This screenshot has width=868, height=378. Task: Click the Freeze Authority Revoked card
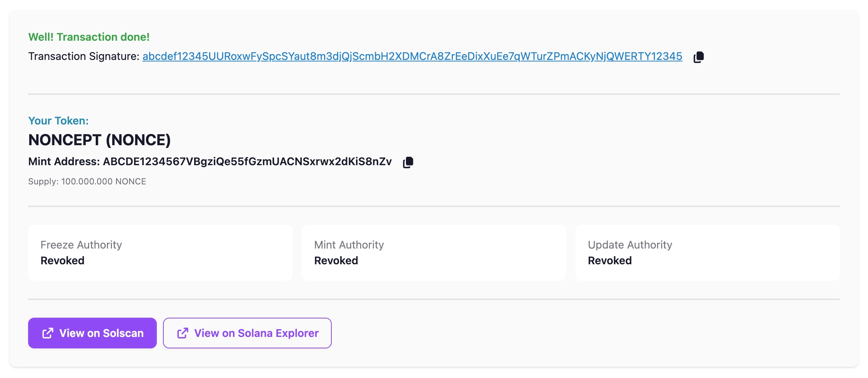(x=160, y=253)
